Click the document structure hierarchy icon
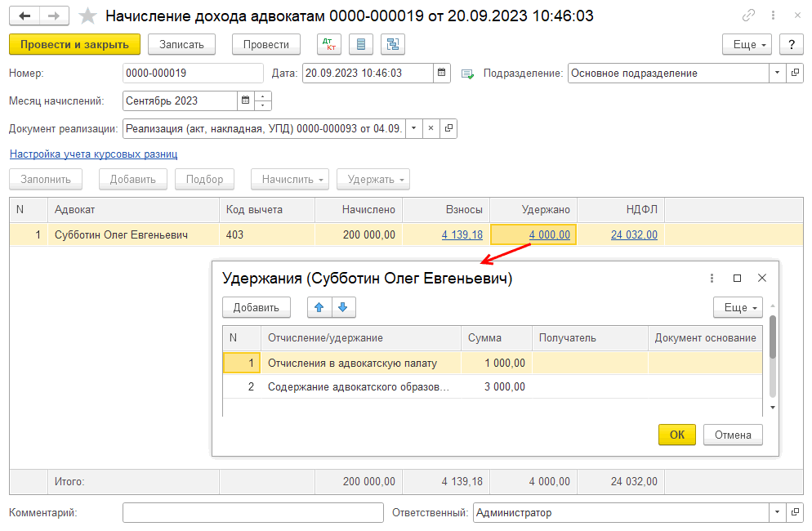Image resolution: width=812 pixels, height=531 pixels. (x=393, y=44)
